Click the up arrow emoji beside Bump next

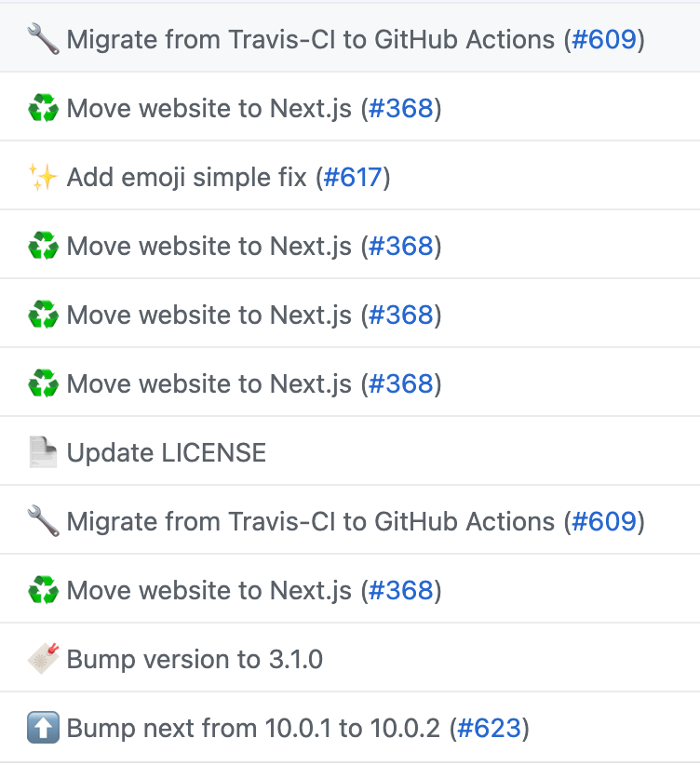44,728
